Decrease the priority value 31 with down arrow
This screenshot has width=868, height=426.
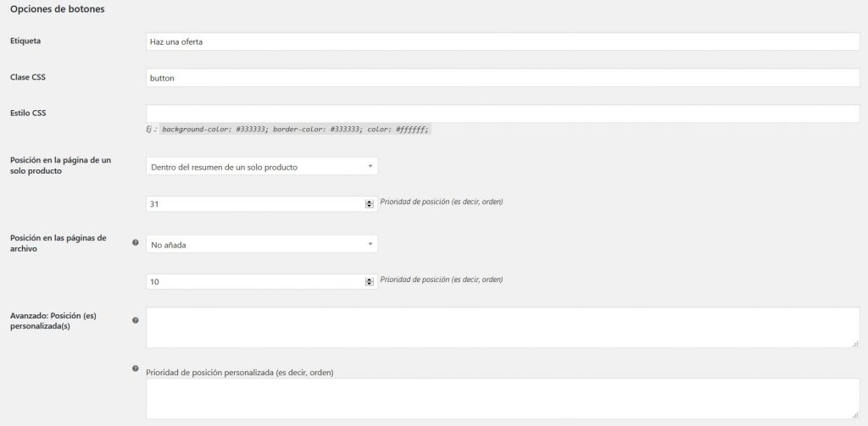369,206
